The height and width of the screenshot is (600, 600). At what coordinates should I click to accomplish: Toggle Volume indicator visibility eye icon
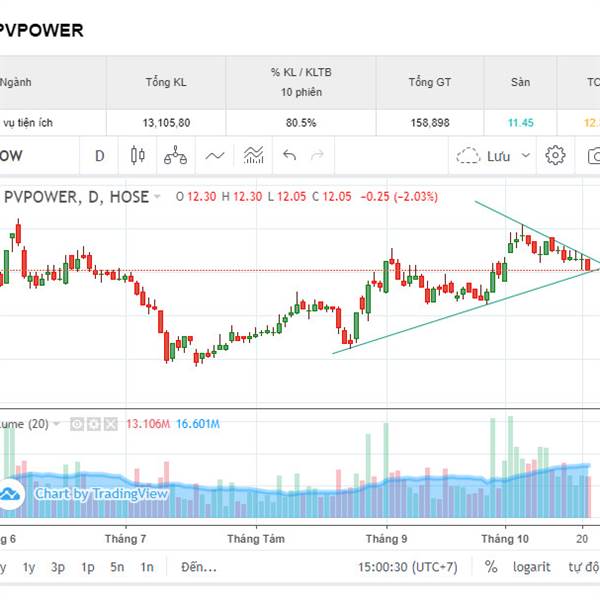[x=77, y=424]
